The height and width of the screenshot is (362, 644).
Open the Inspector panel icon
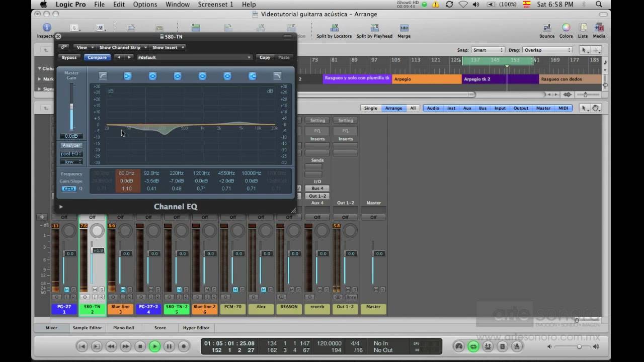(x=47, y=28)
